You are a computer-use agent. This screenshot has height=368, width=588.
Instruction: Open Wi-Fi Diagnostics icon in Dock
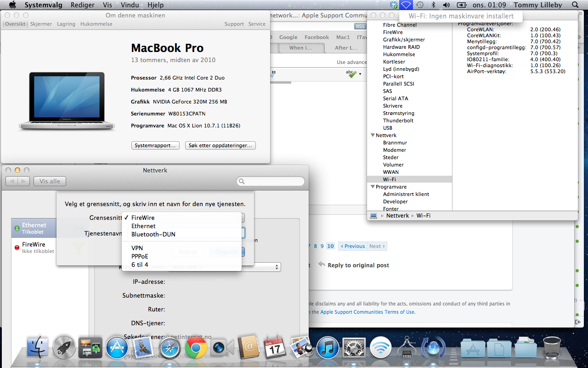pos(380,347)
